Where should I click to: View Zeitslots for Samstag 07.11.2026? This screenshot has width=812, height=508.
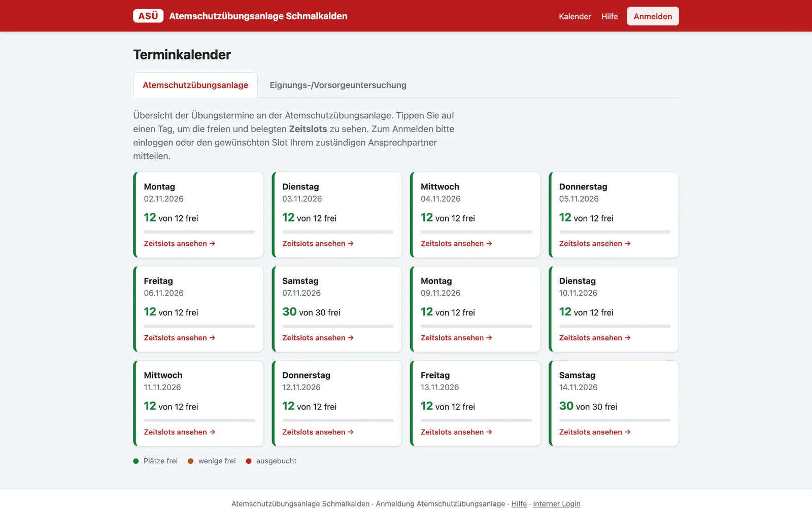click(318, 338)
